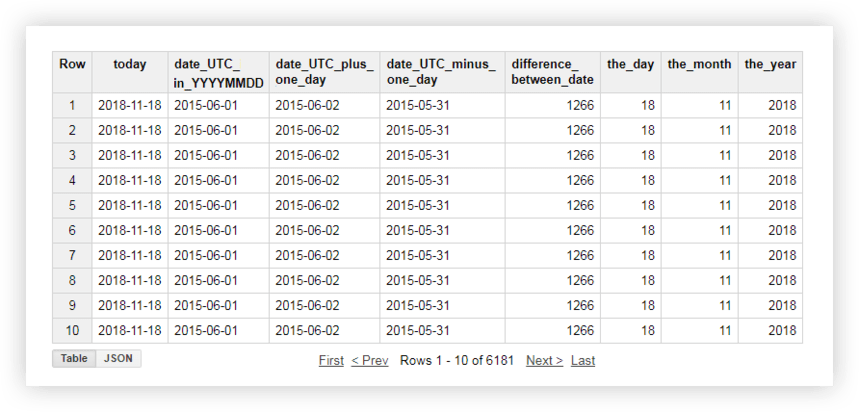859x412 pixels.
Task: Click the 2015-06-02 cell in row 3
Action: [x=307, y=155]
